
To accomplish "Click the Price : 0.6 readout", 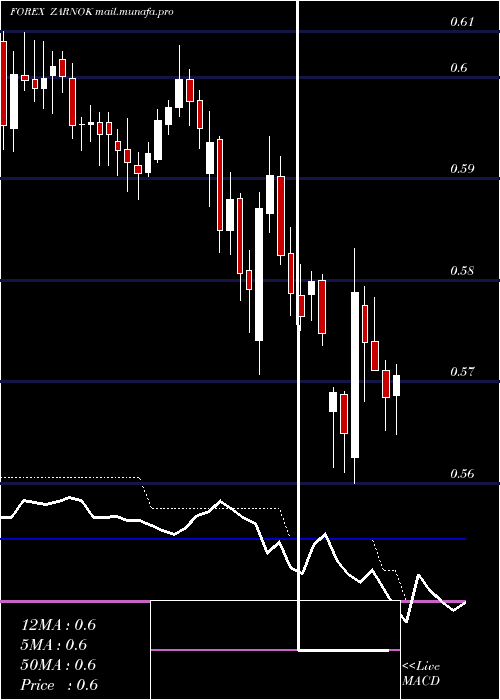I will coord(59,684).
